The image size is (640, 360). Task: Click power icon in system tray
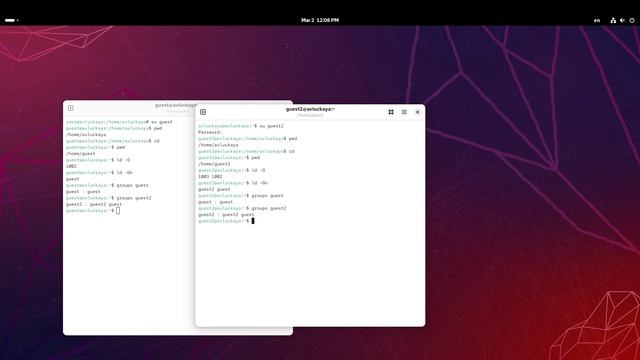coord(632,20)
